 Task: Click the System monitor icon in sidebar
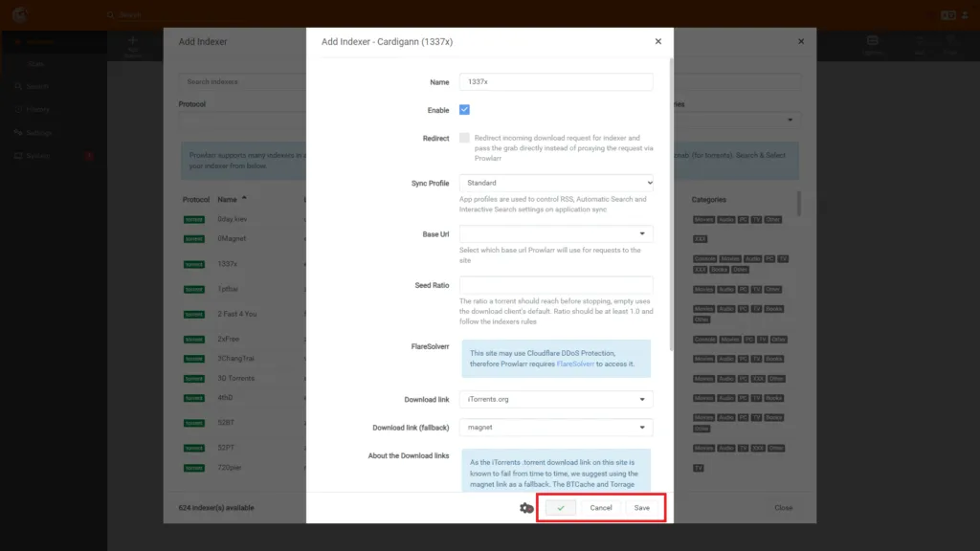click(18, 156)
